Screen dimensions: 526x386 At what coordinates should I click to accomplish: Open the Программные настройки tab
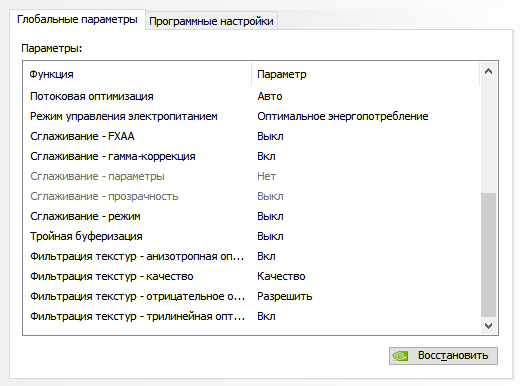tap(211, 21)
